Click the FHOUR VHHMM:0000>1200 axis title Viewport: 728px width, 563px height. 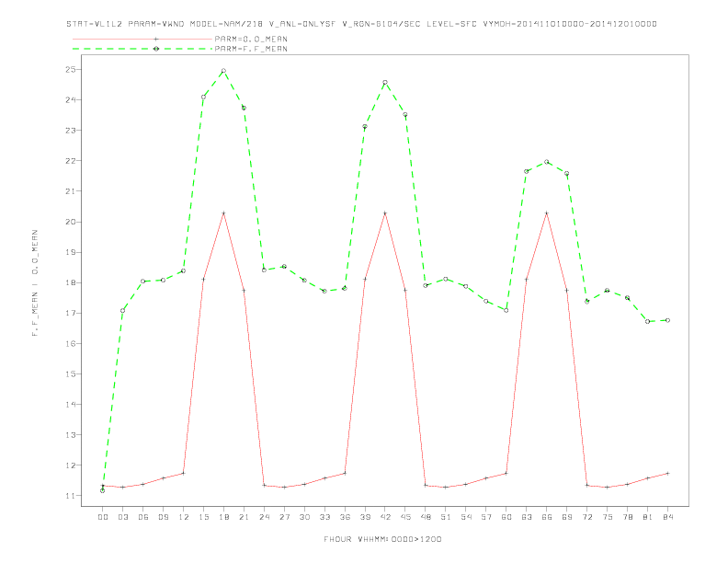tap(382, 539)
